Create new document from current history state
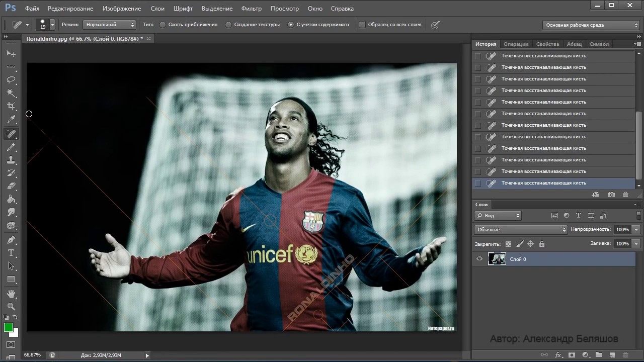Image resolution: width=644 pixels, height=362 pixels. [x=595, y=195]
